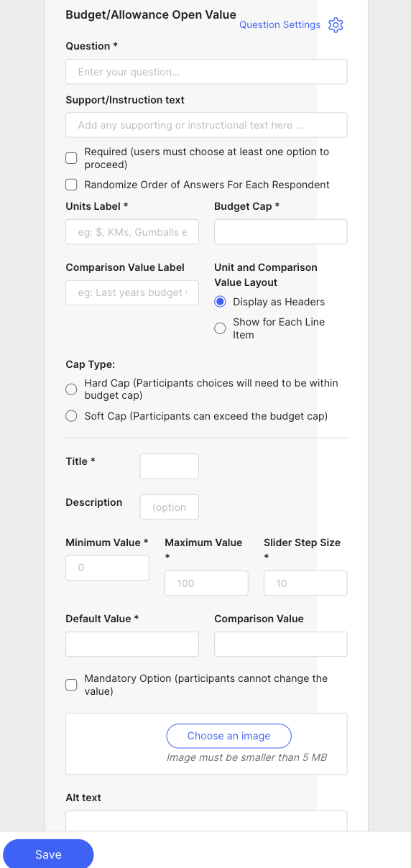This screenshot has height=868, width=411.
Task: Click the Default Value field
Action: click(x=132, y=644)
